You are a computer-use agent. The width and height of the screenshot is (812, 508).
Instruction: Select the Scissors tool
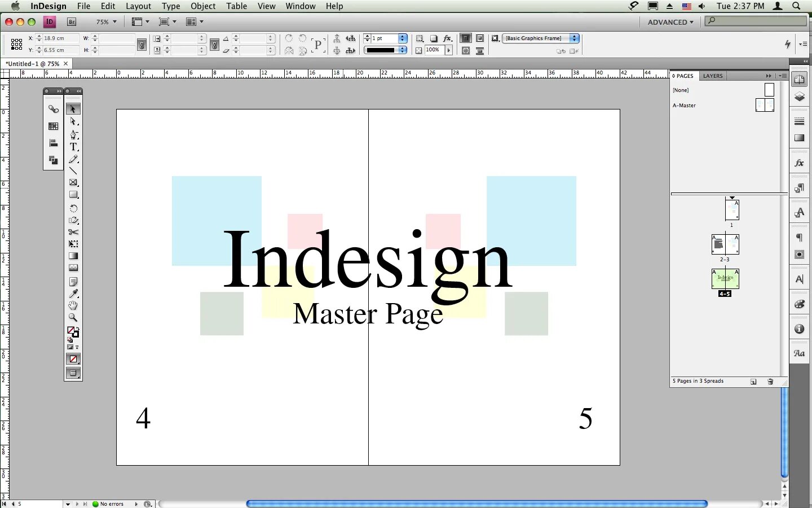point(73,232)
